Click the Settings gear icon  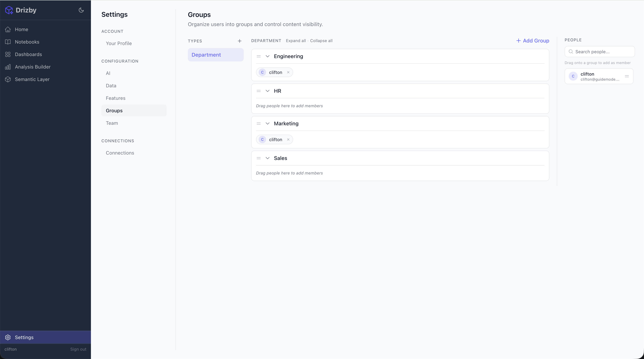point(8,337)
